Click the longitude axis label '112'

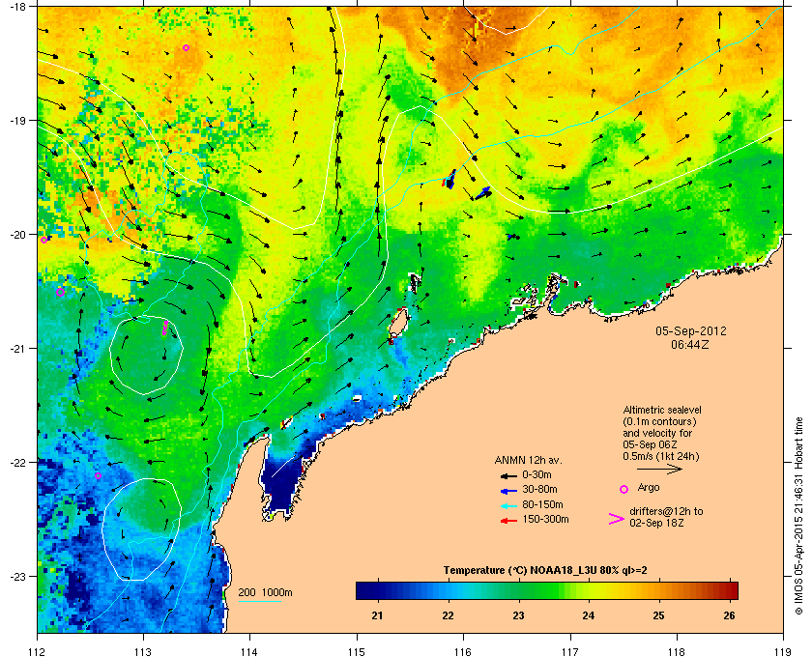tap(37, 652)
